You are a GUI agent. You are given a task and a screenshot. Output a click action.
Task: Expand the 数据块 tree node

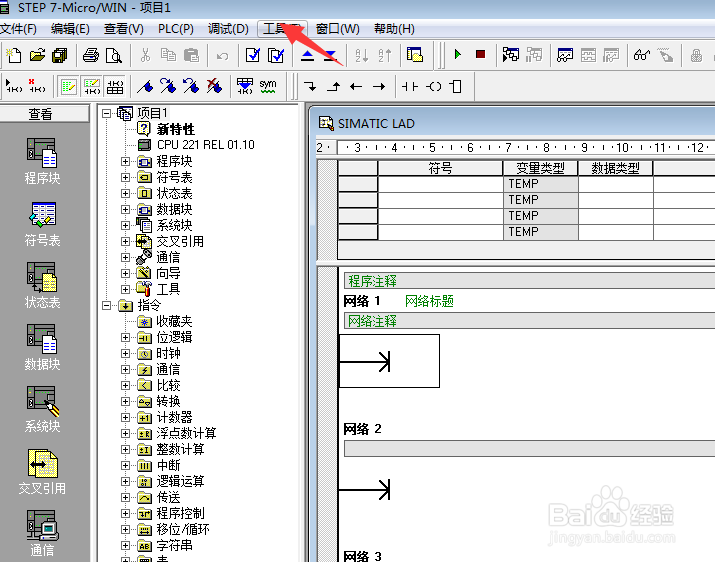(125, 209)
